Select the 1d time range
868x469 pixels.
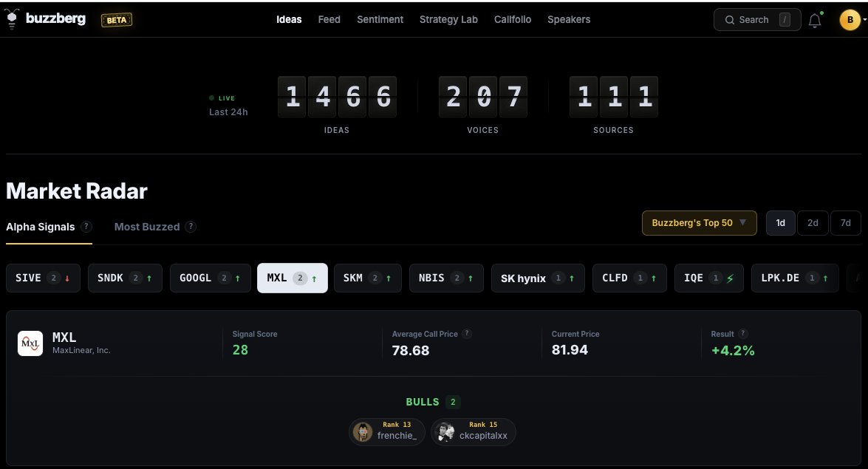click(781, 222)
